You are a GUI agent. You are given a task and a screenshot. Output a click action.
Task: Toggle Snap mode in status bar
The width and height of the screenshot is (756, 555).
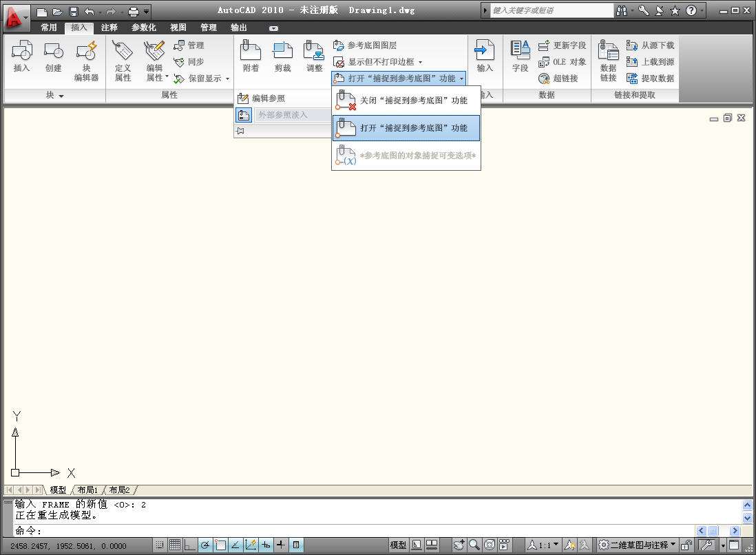point(160,545)
